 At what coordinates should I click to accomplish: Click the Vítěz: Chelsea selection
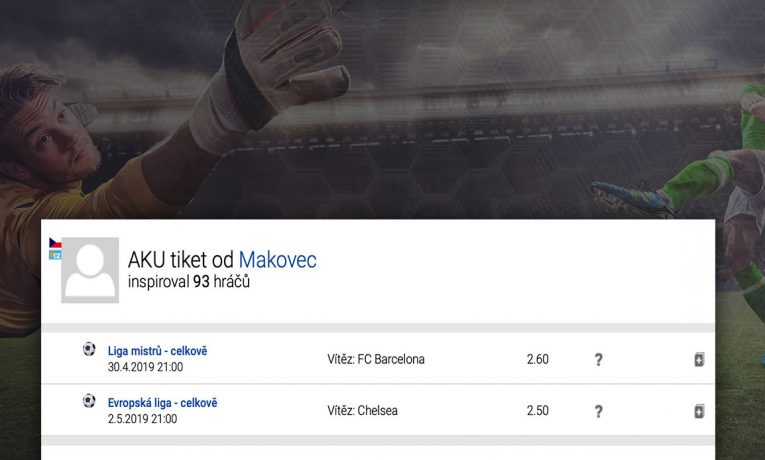coord(362,411)
